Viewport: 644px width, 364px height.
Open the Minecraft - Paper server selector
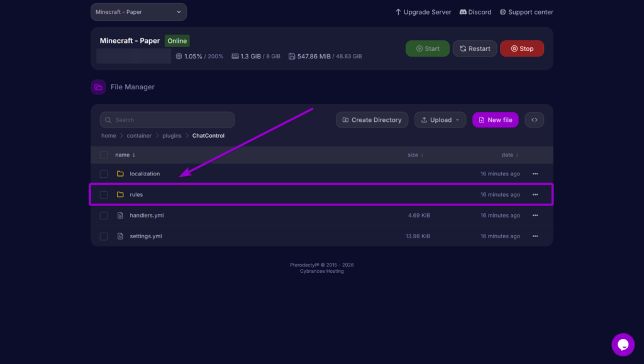point(138,11)
